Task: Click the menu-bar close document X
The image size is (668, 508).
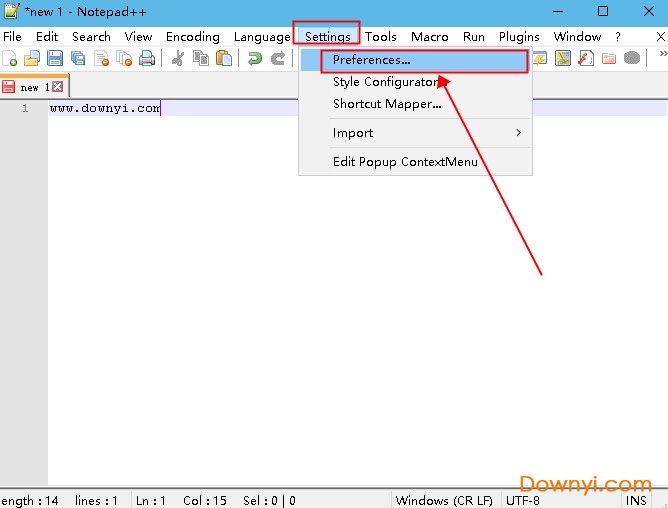Action: tap(661, 37)
